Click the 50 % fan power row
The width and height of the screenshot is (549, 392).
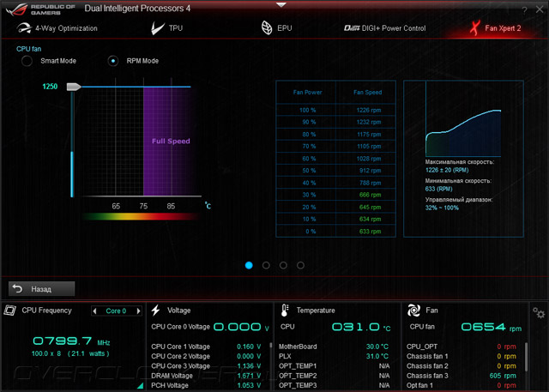[x=335, y=171]
